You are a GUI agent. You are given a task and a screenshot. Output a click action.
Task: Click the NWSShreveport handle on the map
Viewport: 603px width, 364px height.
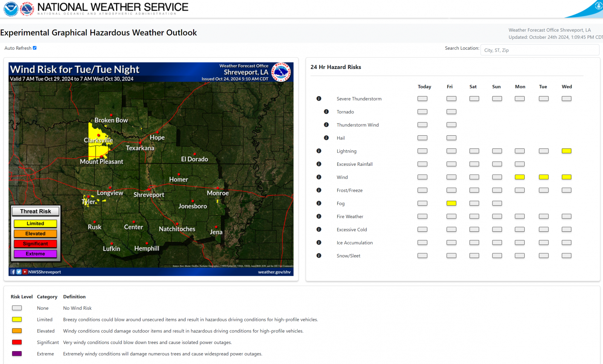[x=44, y=272]
